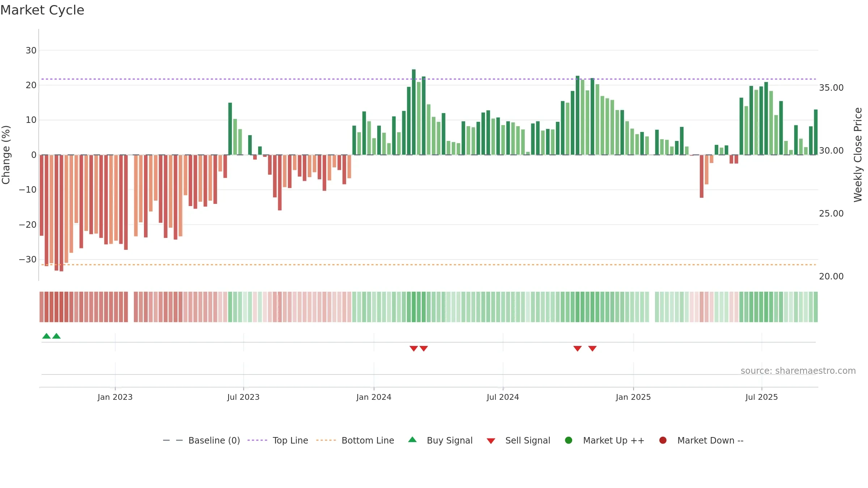Click the 20.00 right axis tick
This screenshot has width=868, height=488.
831,276
